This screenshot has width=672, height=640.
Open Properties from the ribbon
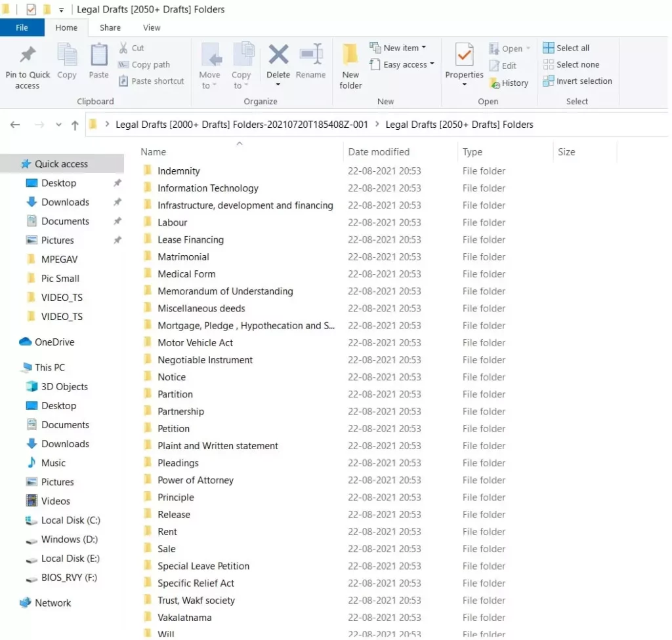465,55
